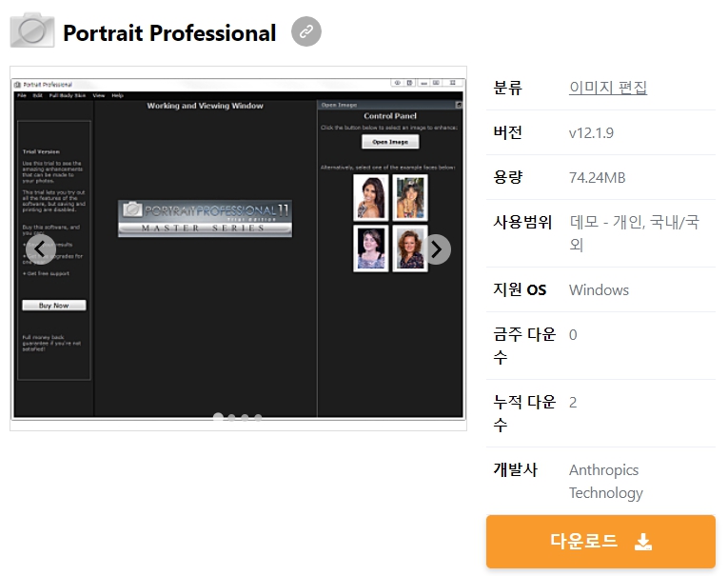This screenshot has width=728, height=576.
Task: Click the 용량 label
Action: tap(508, 177)
